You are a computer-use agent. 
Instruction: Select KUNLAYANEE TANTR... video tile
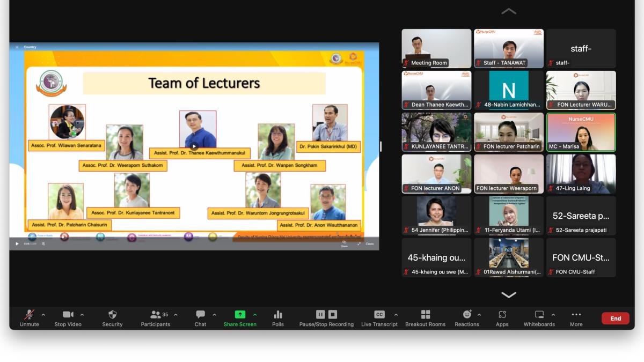pyautogui.click(x=437, y=132)
